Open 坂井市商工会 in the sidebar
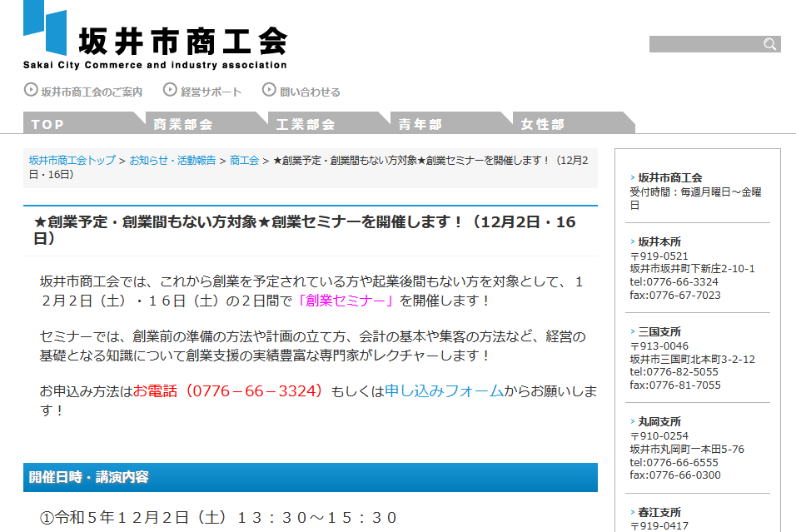 pyautogui.click(x=669, y=177)
